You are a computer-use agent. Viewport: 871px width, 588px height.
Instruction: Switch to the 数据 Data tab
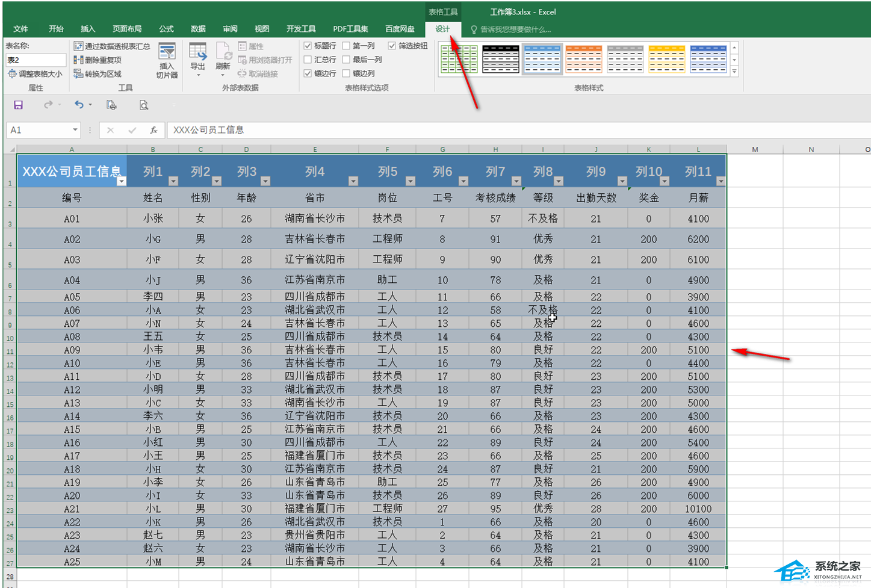pos(198,29)
